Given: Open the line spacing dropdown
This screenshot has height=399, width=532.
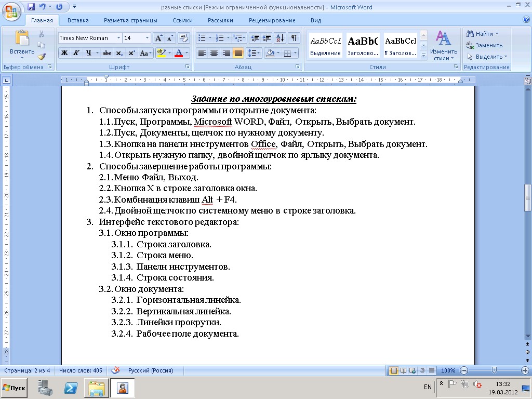Looking at the screenshot, I should (254, 53).
